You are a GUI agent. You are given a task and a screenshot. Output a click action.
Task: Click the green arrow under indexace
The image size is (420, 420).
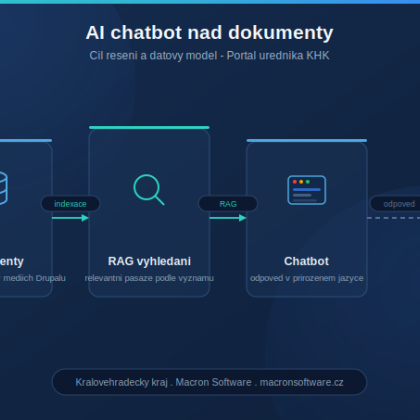pos(70,218)
